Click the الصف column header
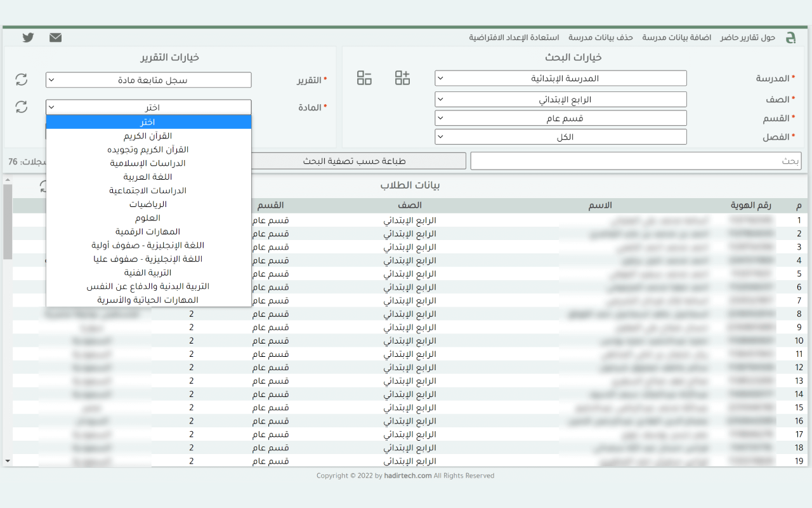Viewport: 812px width, 508px height. coord(410,205)
